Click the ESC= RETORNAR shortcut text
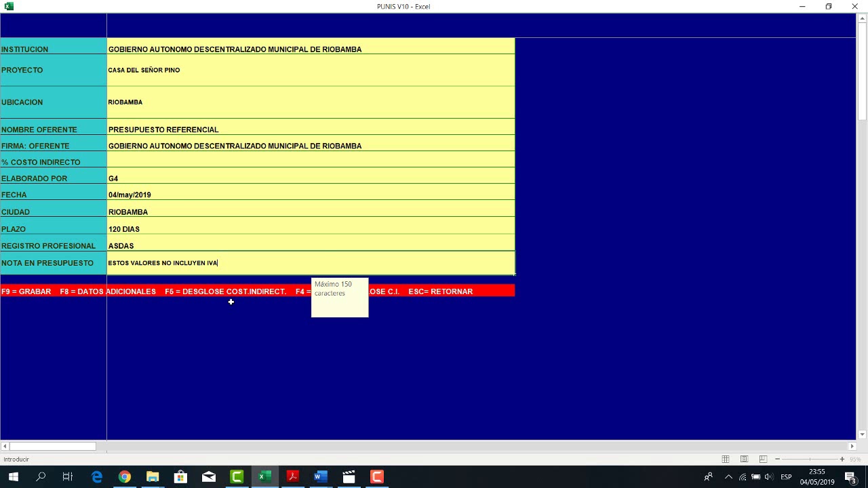 click(x=441, y=291)
